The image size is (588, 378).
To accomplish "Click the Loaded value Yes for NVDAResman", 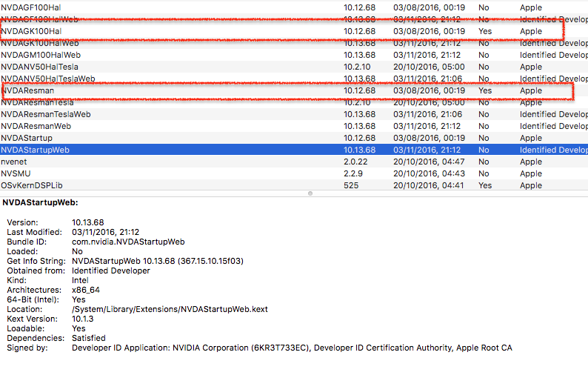I will tap(485, 90).
